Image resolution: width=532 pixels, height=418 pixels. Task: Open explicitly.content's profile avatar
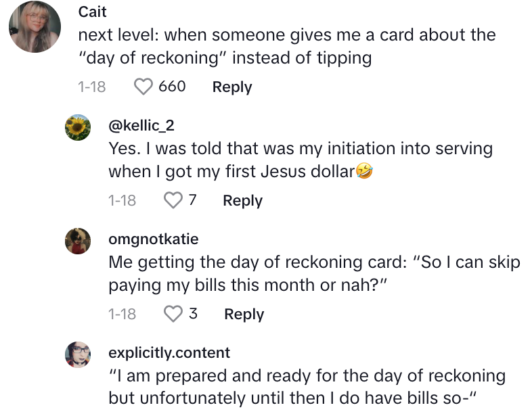tap(78, 354)
